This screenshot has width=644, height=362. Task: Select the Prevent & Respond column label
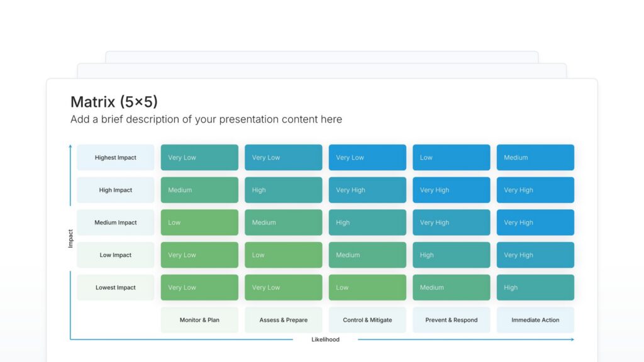click(x=452, y=320)
